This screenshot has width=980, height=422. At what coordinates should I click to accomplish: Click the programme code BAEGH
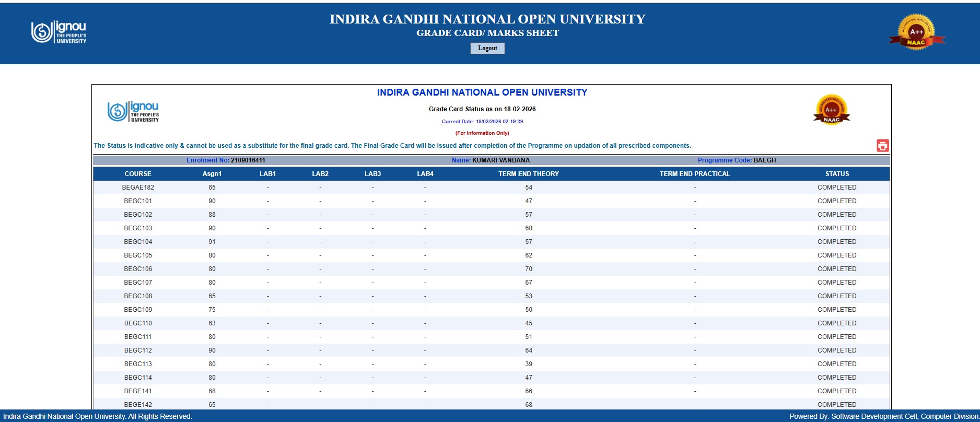765,160
